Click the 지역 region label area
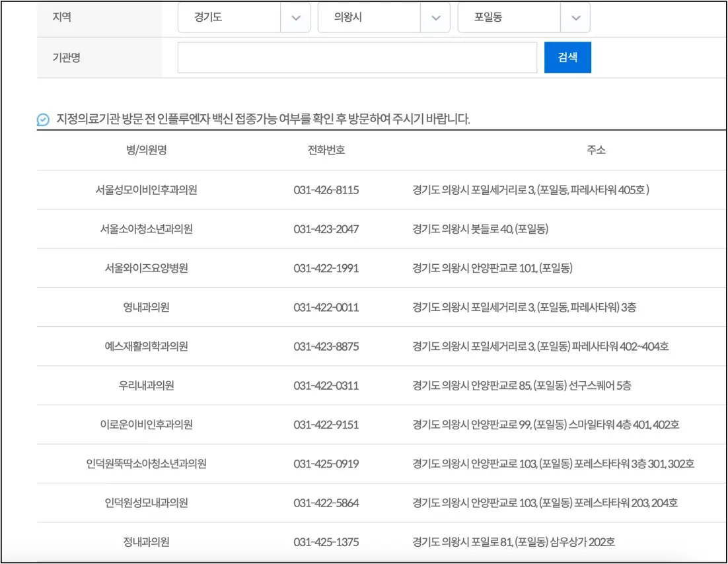The image size is (728, 564). click(61, 18)
